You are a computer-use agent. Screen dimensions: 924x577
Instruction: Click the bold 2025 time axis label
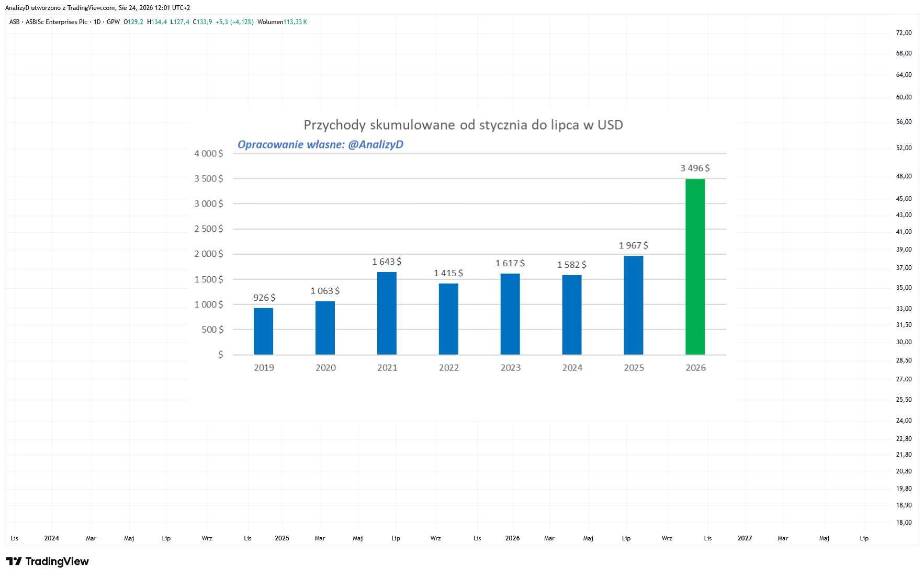tap(282, 538)
